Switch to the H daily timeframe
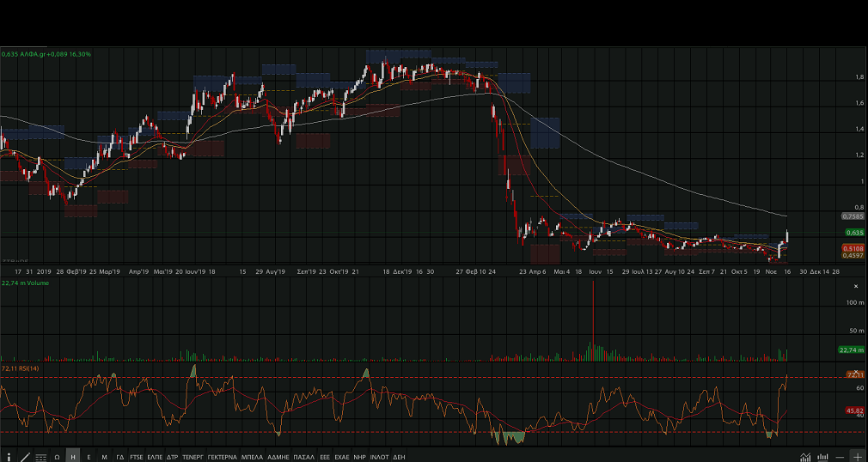The image size is (868, 462). [x=73, y=456]
